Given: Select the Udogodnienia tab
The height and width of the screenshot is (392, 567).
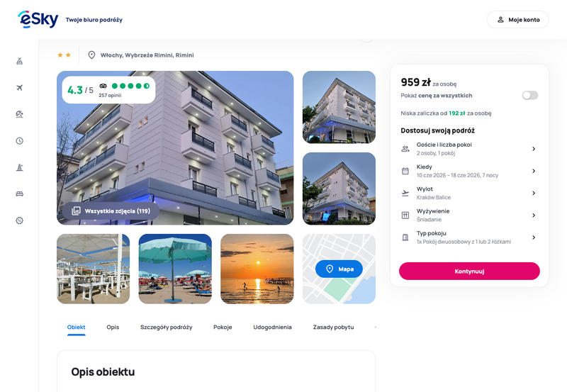Looking at the screenshot, I should pos(272,327).
